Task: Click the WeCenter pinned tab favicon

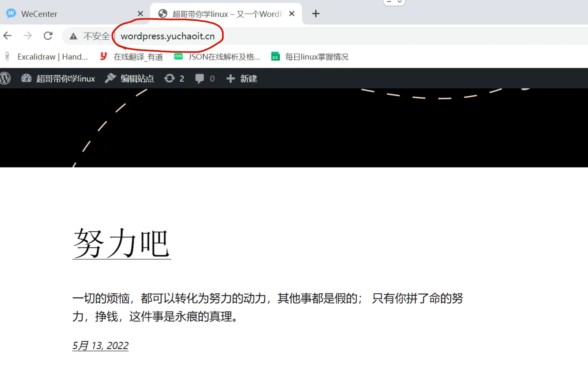Action: click(11, 14)
